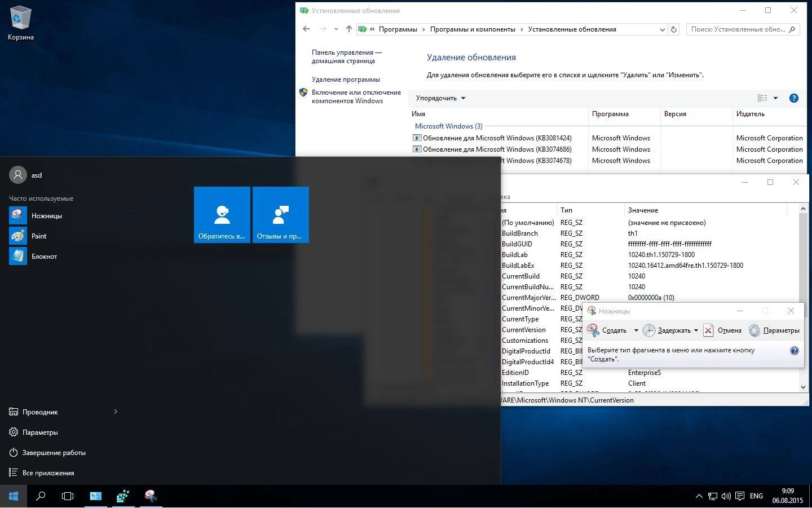This screenshot has width=812, height=508.
Task: Open network icon in system tray
Action: [x=713, y=496]
